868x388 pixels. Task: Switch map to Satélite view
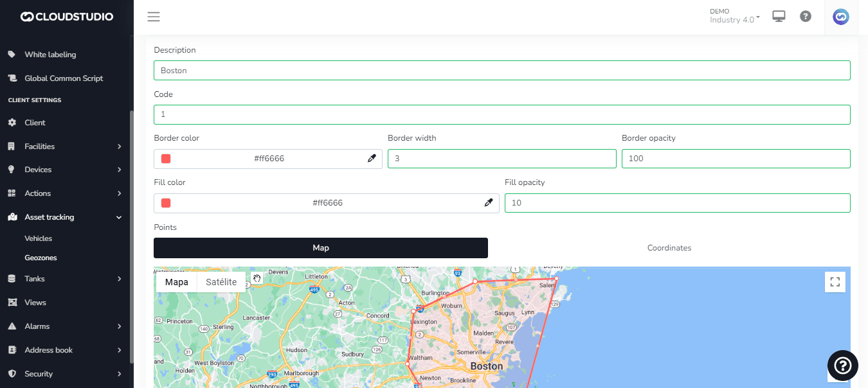221,282
